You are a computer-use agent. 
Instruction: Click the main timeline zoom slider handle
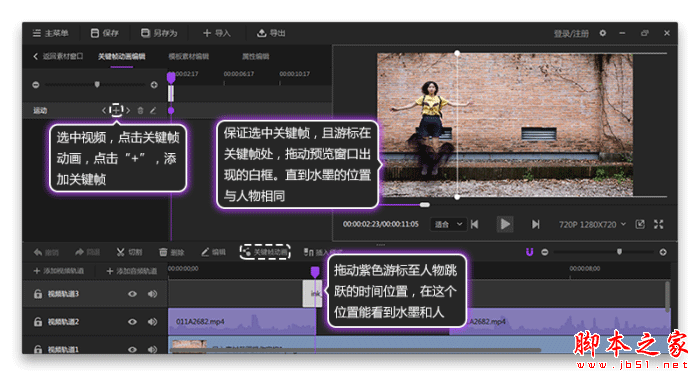point(619,252)
